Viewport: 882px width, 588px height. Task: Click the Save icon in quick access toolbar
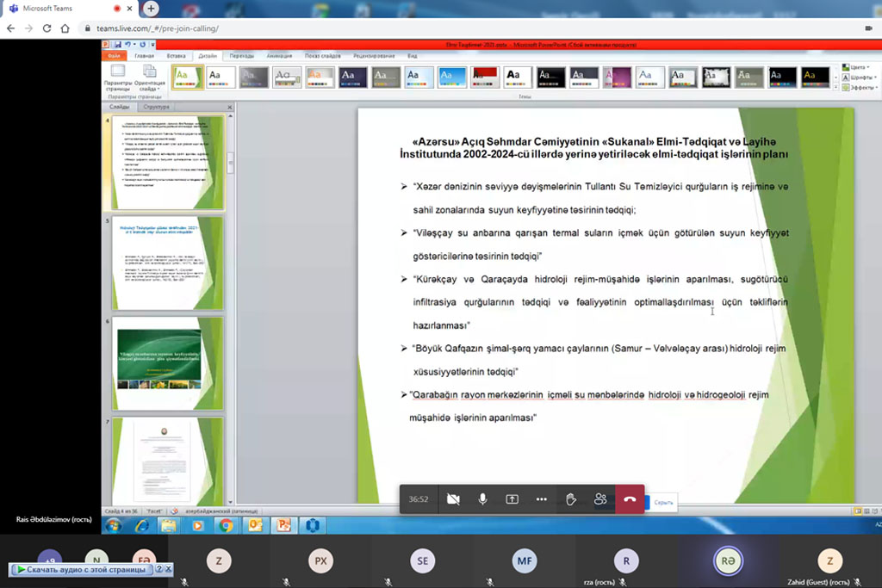click(117, 45)
